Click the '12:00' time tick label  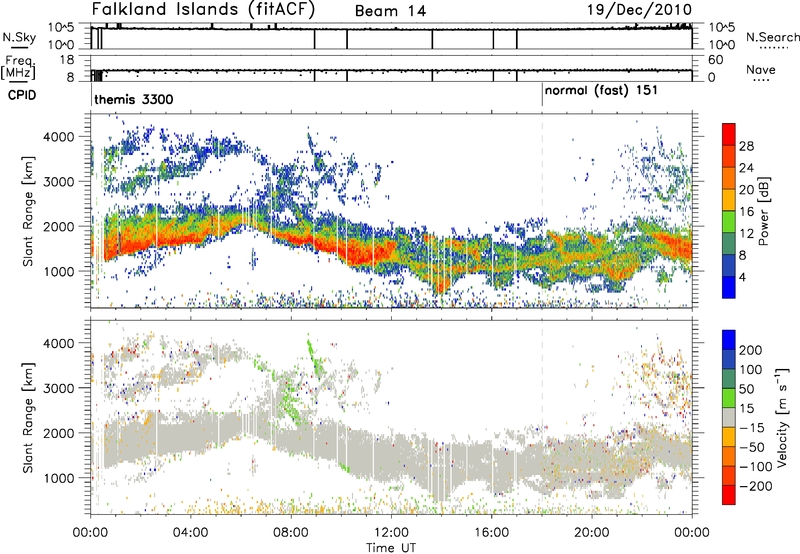pos(391,533)
